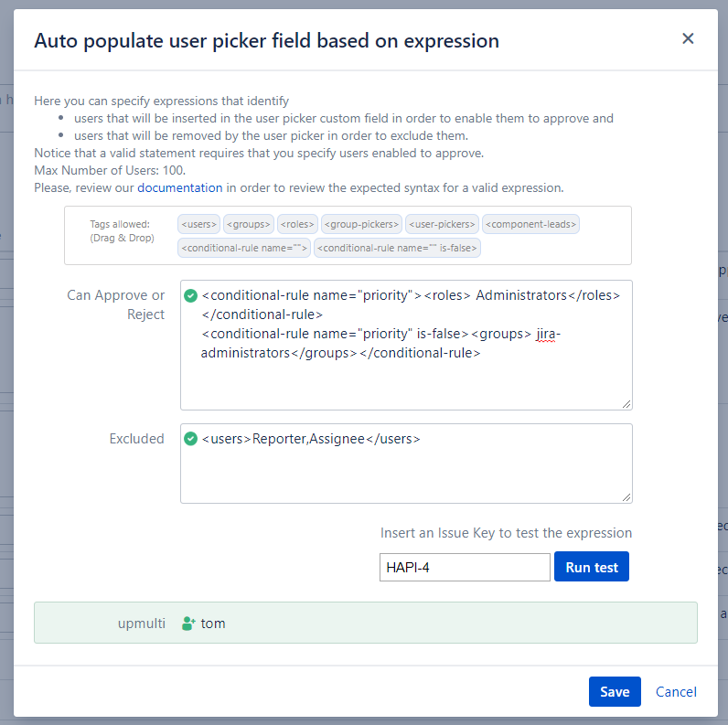Click the green checkmark in Excluded field
This screenshot has height=725, width=728.
coord(191,439)
